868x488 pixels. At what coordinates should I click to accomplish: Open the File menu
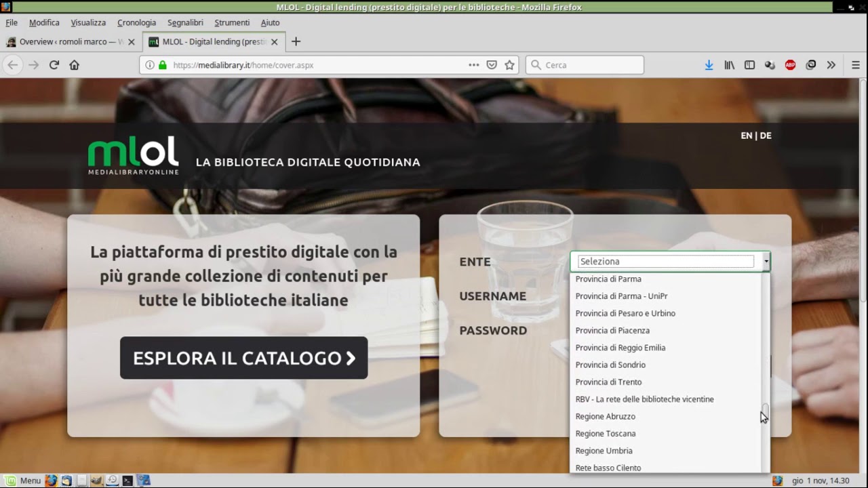[12, 22]
